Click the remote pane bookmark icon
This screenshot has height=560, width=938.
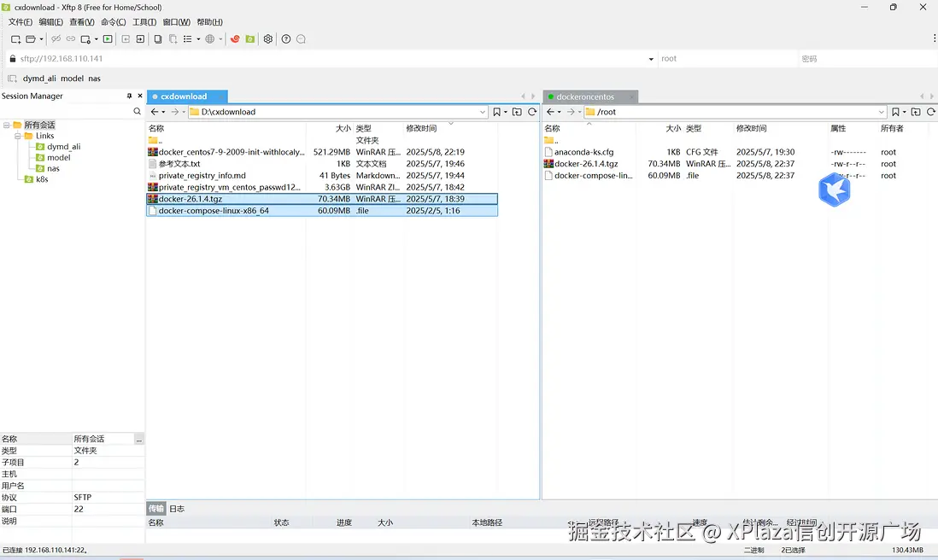coord(895,112)
